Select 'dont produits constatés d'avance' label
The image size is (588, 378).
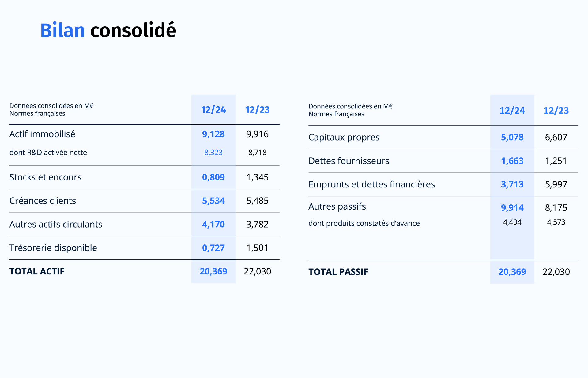point(364,223)
